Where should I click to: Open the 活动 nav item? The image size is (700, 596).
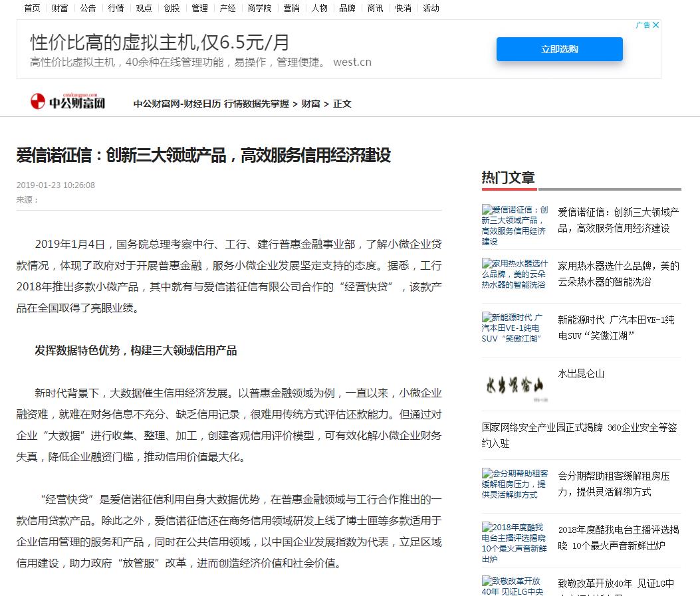431,8
